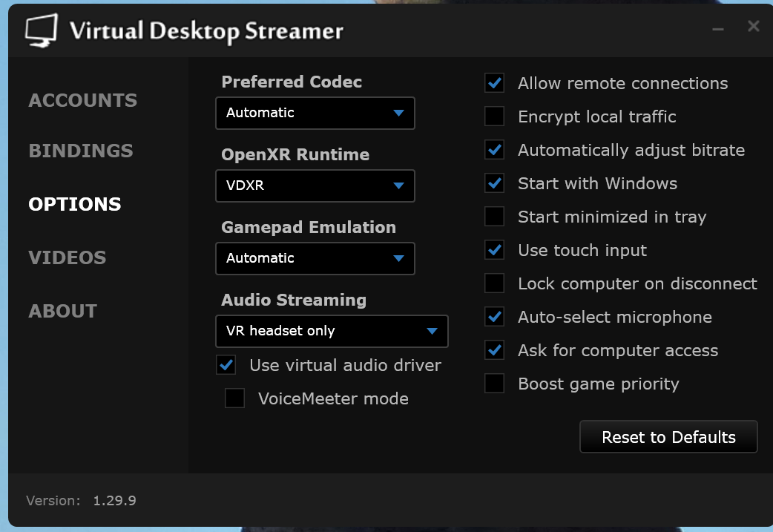Disable Allow remote connections checkbox
This screenshot has height=532, width=773.
point(495,83)
